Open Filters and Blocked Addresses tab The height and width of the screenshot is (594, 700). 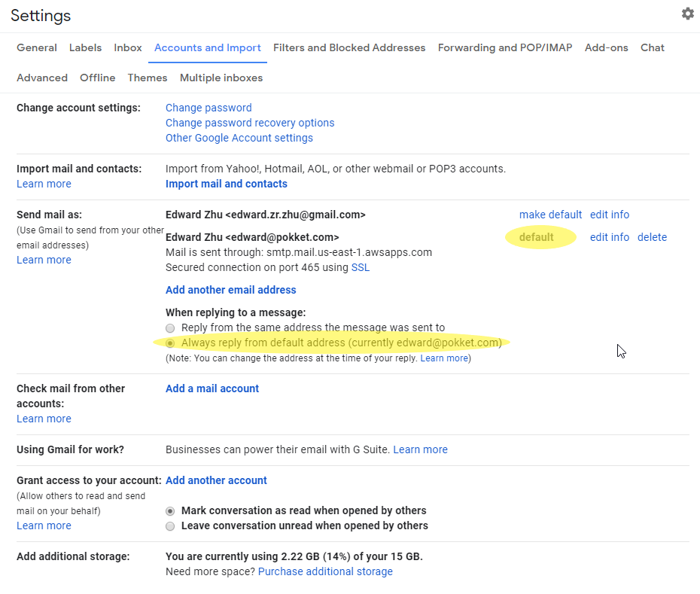349,47
